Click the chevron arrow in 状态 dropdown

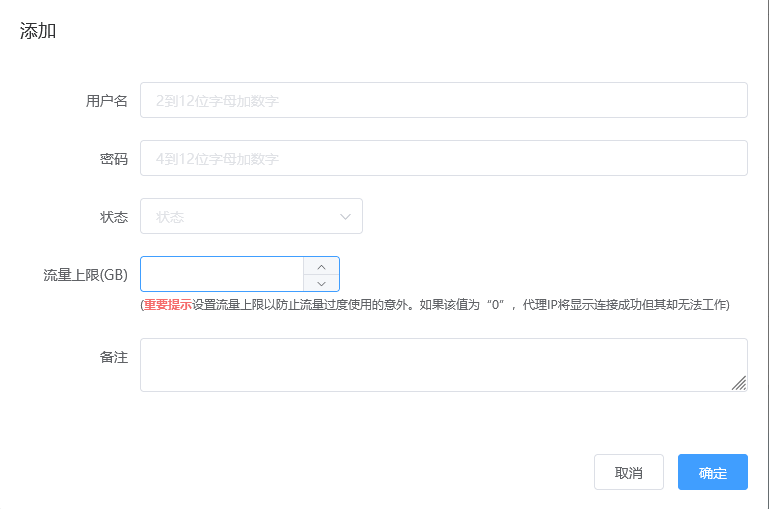click(x=346, y=216)
